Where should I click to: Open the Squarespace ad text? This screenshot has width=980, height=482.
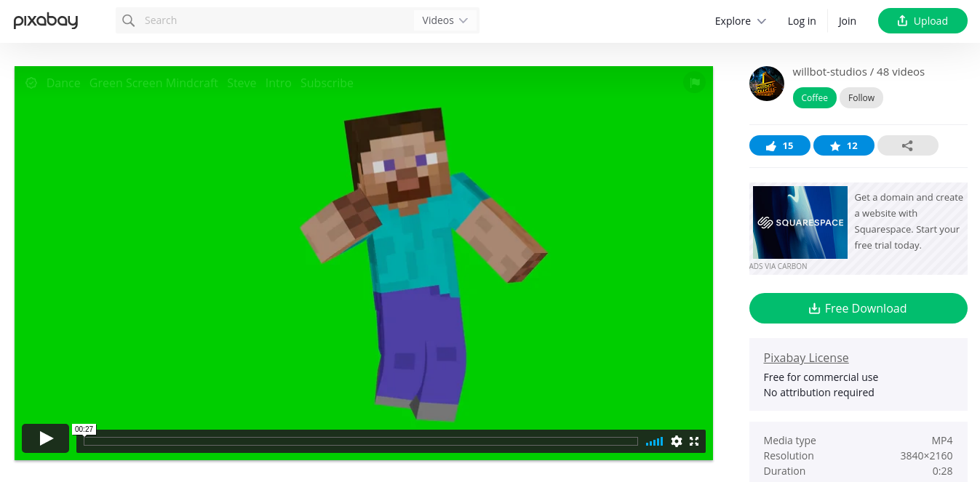(909, 221)
